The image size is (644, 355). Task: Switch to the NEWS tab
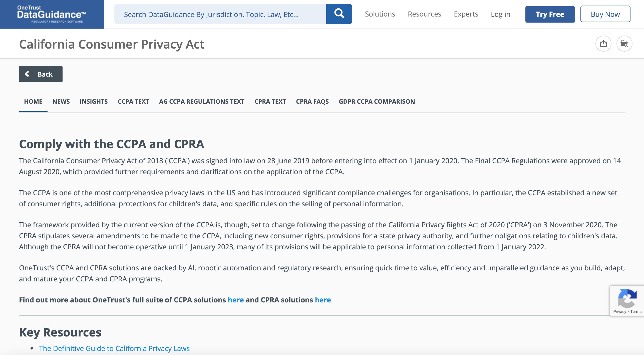[x=61, y=101]
